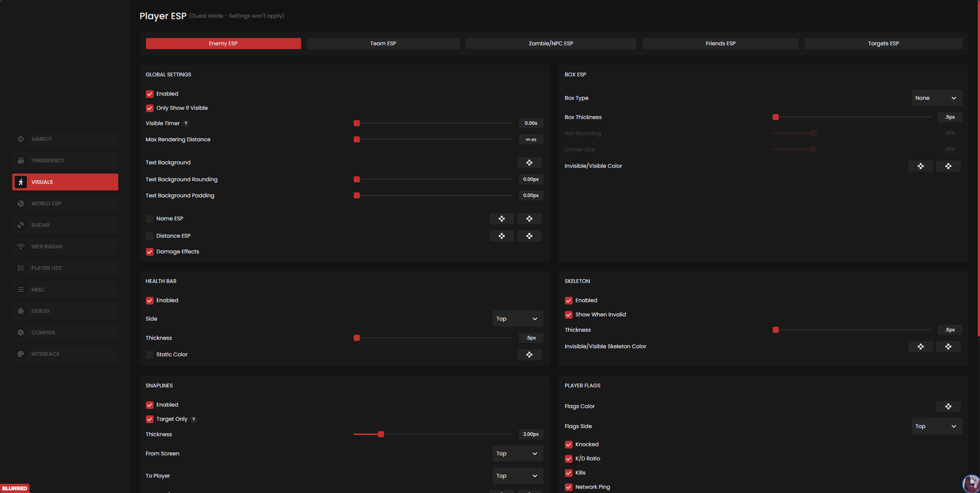Disable Only Show If Visible checkbox
The image size is (980, 493).
(150, 108)
